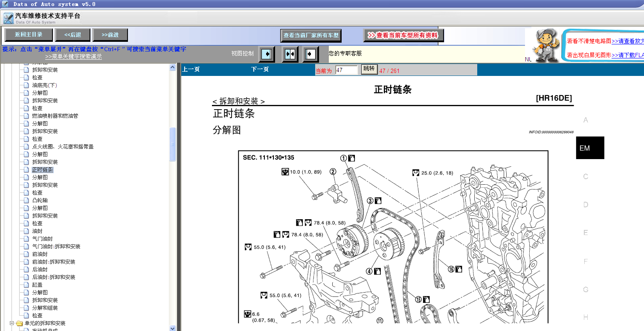
Task: Click the middle split-view control icon
Action: pos(290,54)
